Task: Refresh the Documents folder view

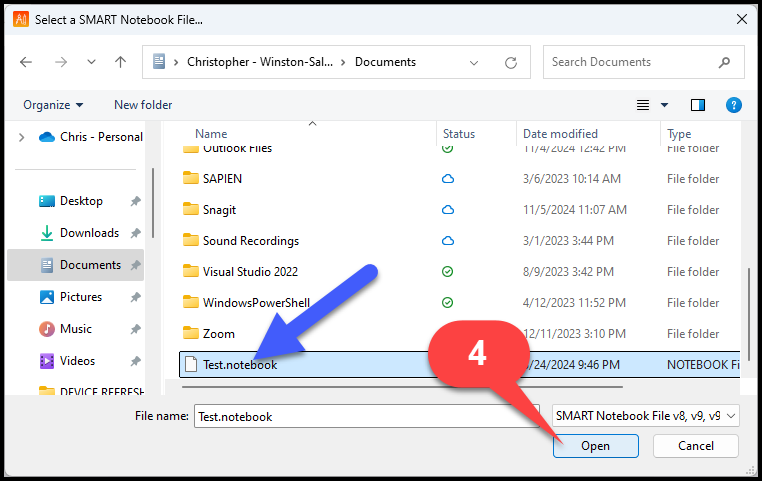Action: (x=511, y=62)
